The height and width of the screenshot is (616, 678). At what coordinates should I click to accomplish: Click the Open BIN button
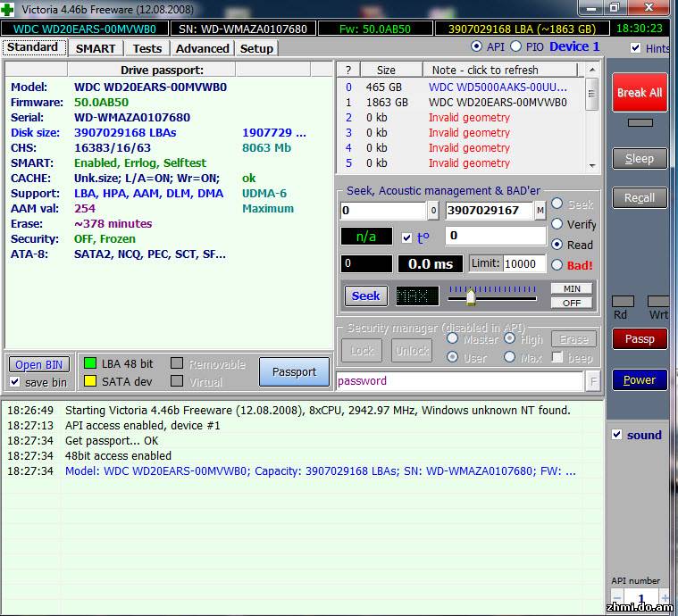(39, 365)
